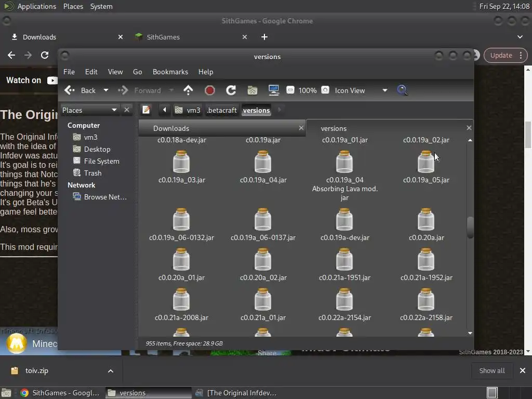This screenshot has height=399, width=532.
Task: Open the Bookmarks menu
Action: (x=170, y=72)
